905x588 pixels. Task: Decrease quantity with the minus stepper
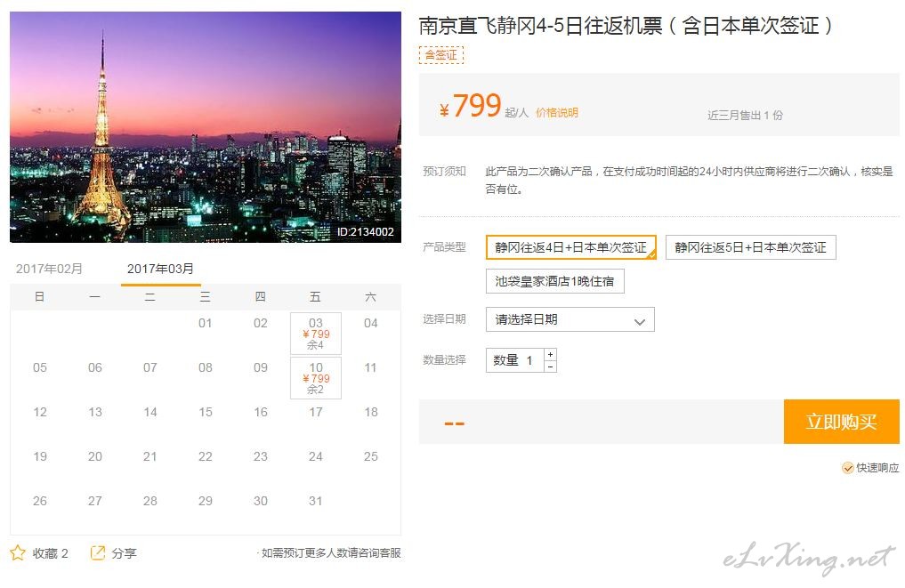(550, 366)
